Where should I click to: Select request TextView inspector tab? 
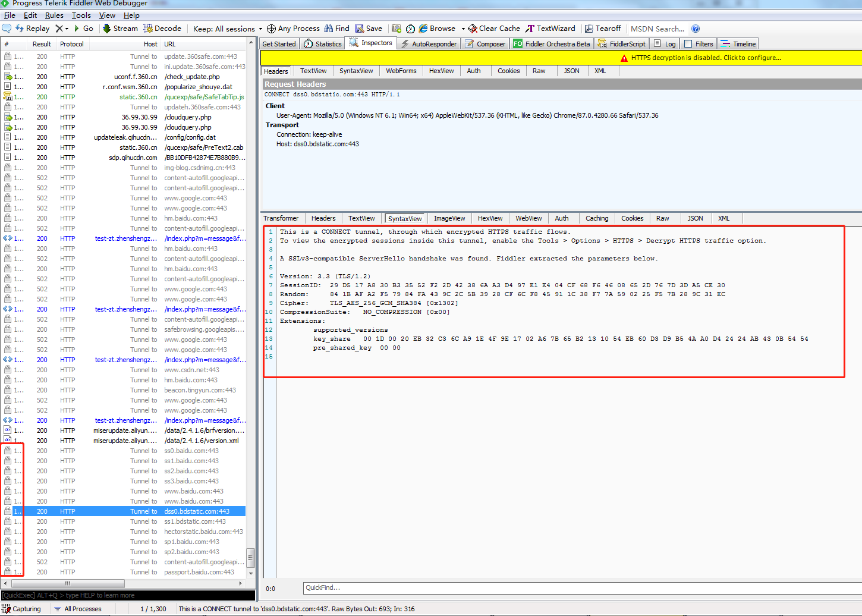click(x=313, y=71)
